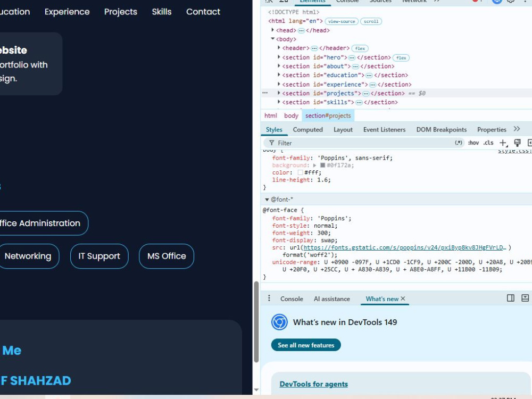Switch to Computed tab
Image resolution: width=532 pixels, height=399 pixels.
[307, 130]
